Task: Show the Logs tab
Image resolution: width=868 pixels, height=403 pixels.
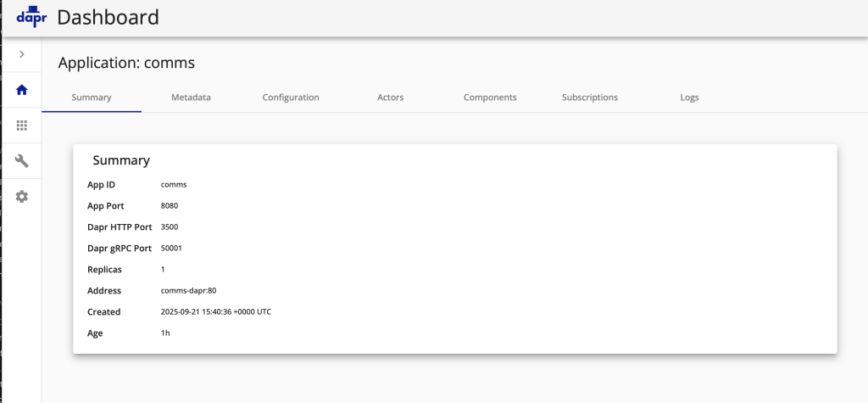Action: [689, 98]
